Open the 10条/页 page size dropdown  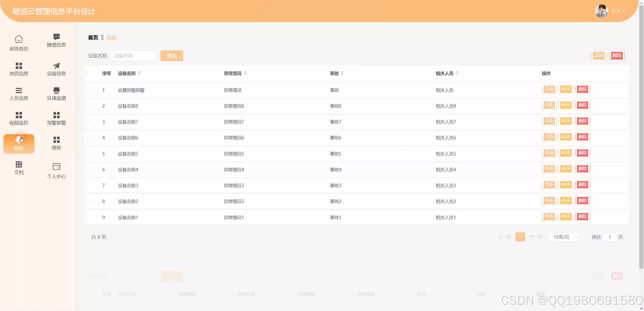(x=564, y=237)
